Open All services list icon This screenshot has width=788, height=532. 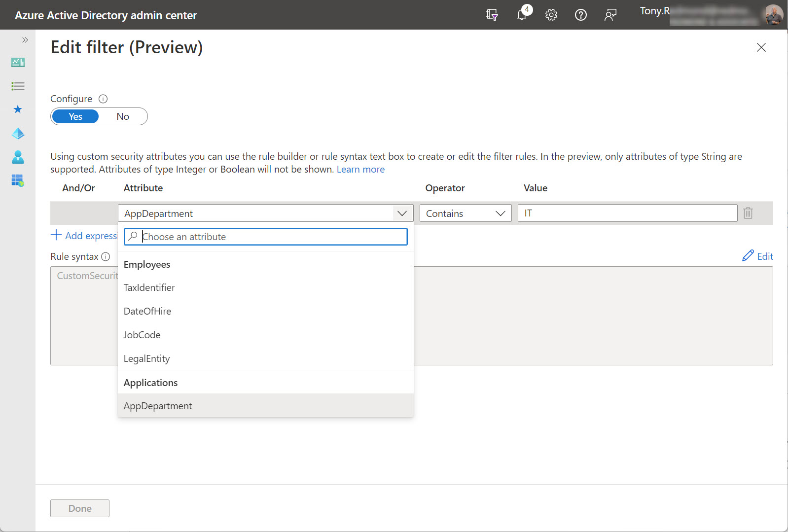tap(18, 86)
